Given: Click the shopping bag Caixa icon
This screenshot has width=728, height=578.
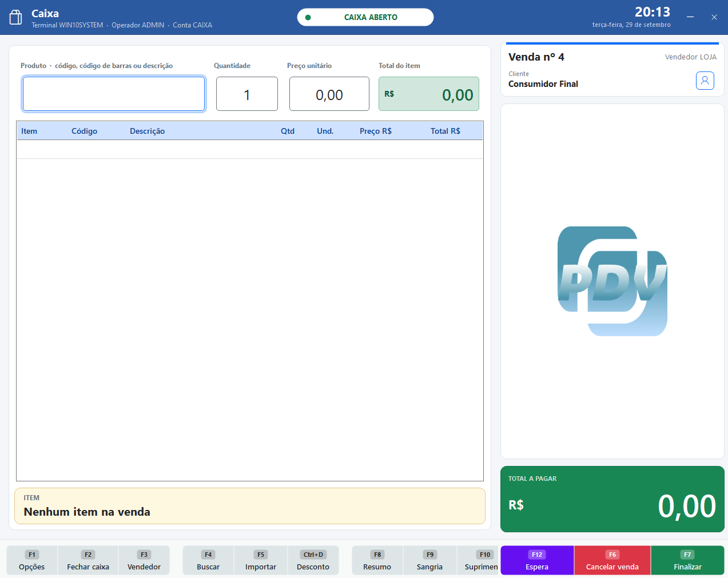Looking at the screenshot, I should (x=16, y=17).
